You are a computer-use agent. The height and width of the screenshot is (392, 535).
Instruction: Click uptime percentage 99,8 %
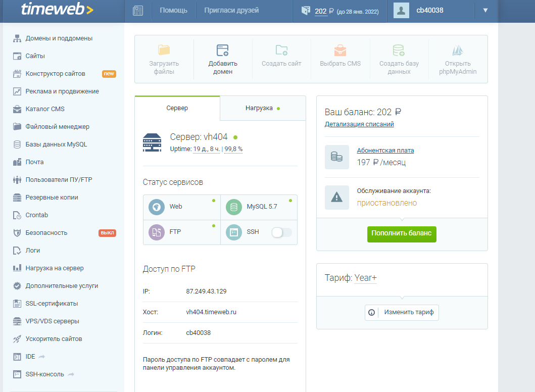coord(233,149)
